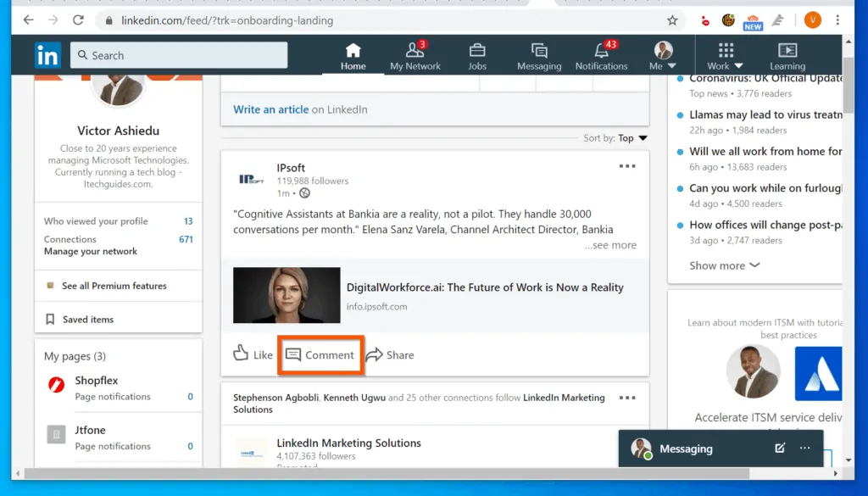
Task: Open the IPsoft post options with three dots
Action: [627, 166]
